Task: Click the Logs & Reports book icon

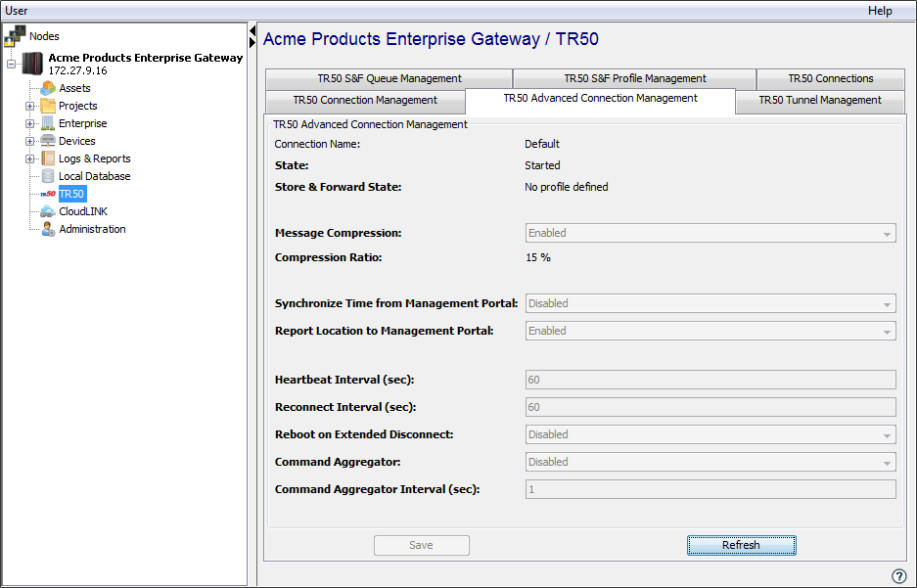Action: (48, 158)
